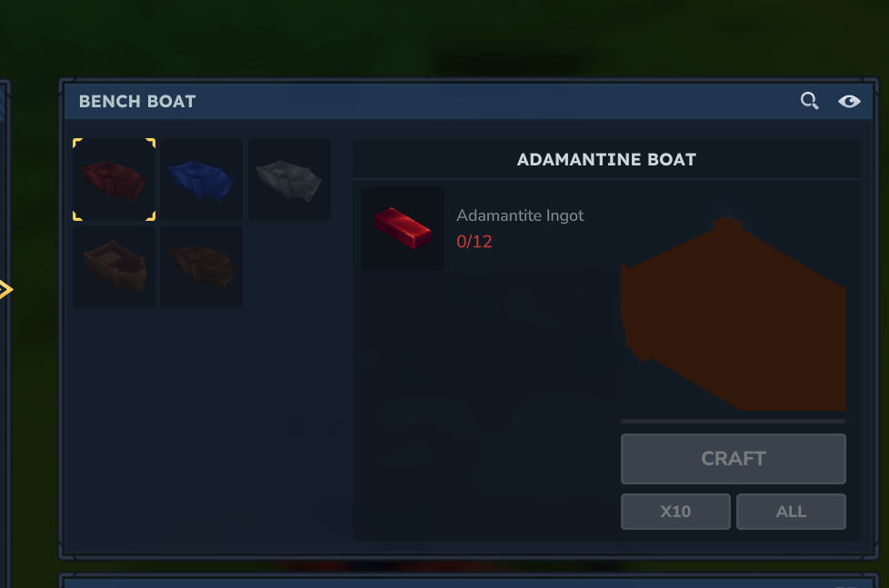Select the gray boat recipe
This screenshot has height=588, width=889.
[x=289, y=179]
